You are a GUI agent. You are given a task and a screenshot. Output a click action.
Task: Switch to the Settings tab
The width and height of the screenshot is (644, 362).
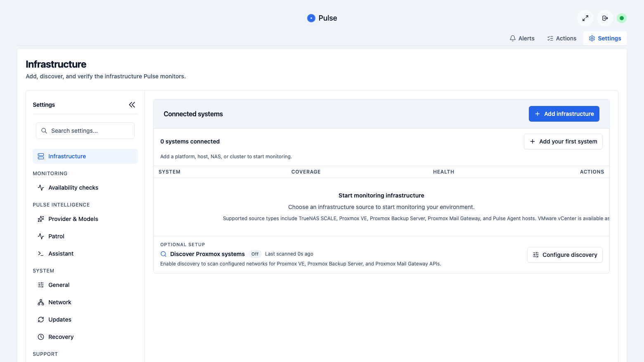605,38
